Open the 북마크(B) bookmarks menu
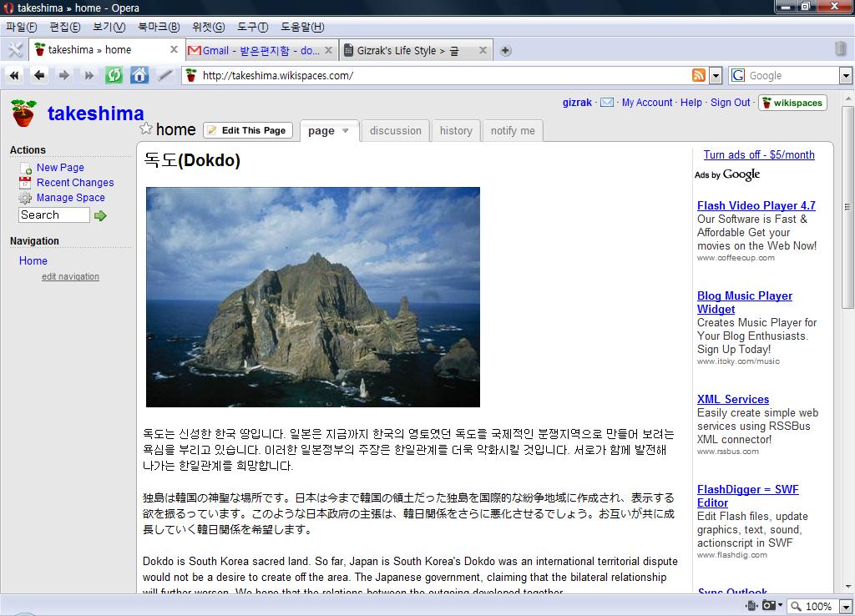The image size is (855, 616). click(x=158, y=27)
